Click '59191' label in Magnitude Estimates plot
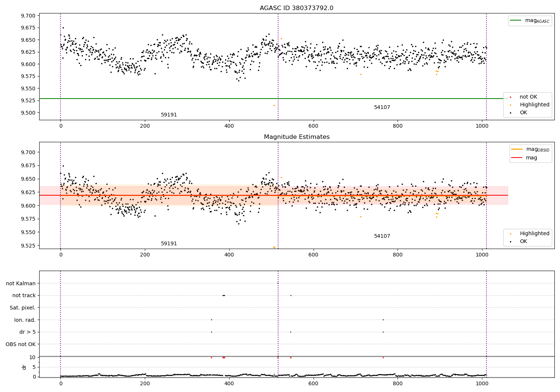The height and width of the screenshot is (392, 560). (x=169, y=244)
